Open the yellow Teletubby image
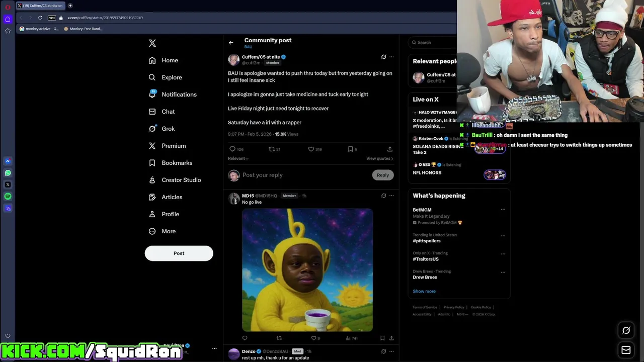644x362 pixels. point(307,270)
